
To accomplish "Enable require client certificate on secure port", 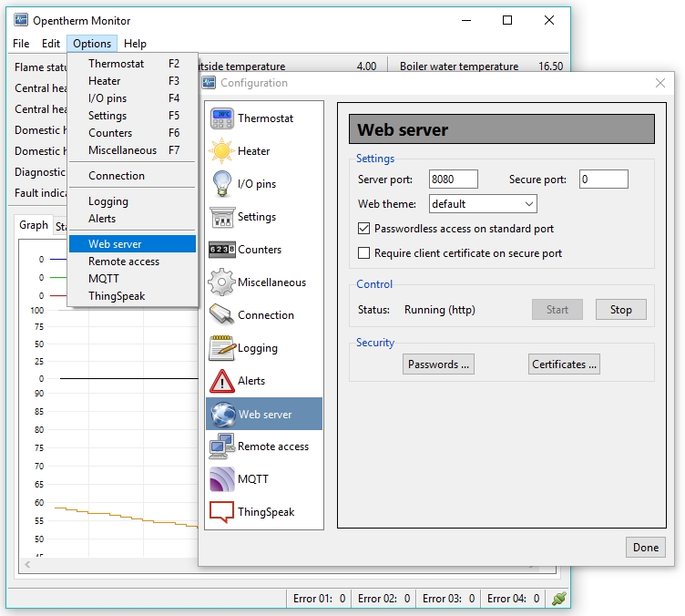I will point(363,253).
